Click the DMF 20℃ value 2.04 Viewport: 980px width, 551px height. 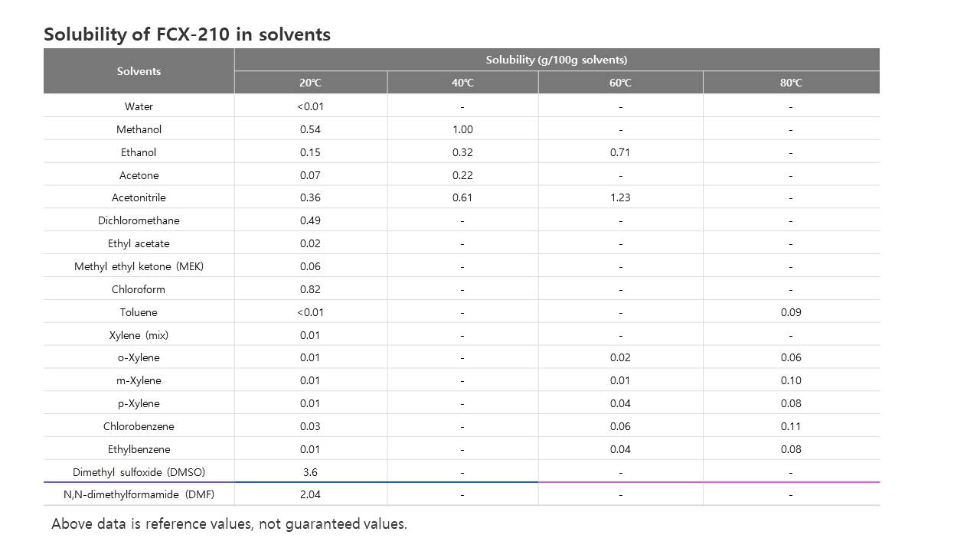(310, 494)
